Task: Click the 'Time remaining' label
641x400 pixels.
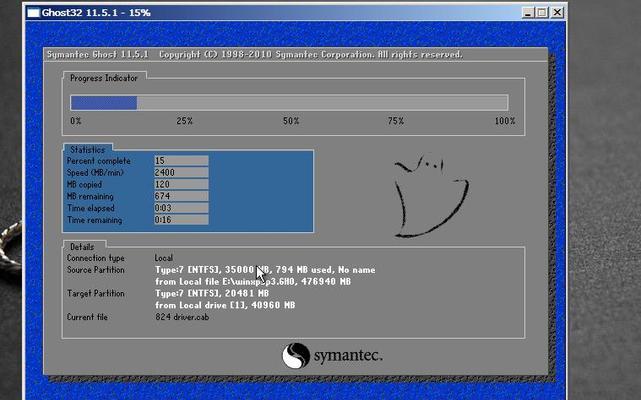Action: (x=94, y=220)
